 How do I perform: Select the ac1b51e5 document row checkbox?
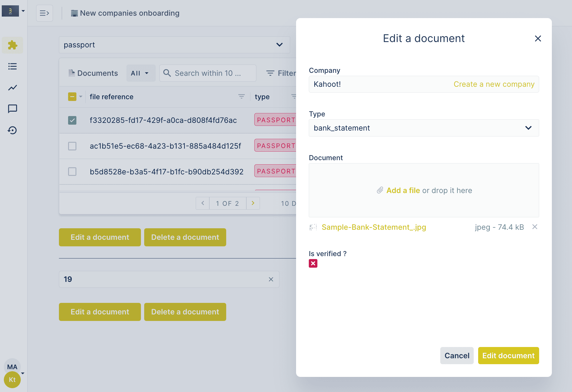[x=72, y=146]
